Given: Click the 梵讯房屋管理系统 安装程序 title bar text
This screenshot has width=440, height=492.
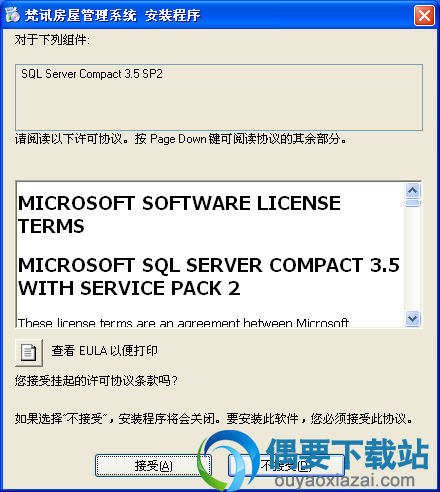Looking at the screenshot, I should (x=112, y=15).
